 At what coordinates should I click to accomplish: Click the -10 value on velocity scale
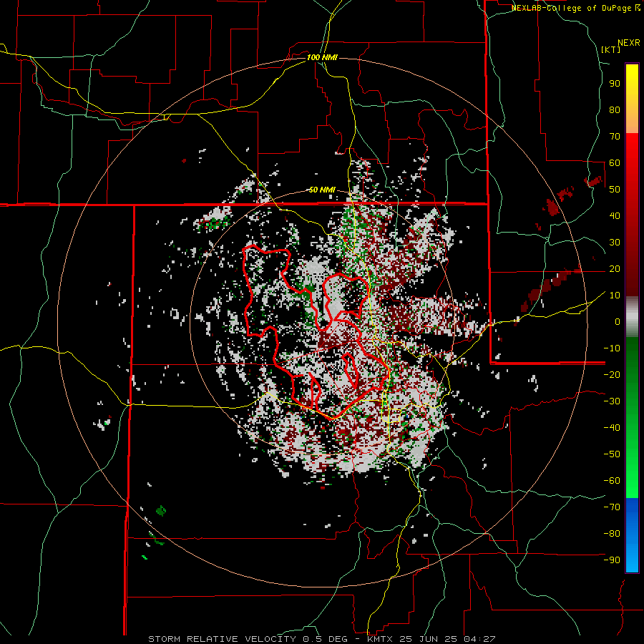pos(612,348)
